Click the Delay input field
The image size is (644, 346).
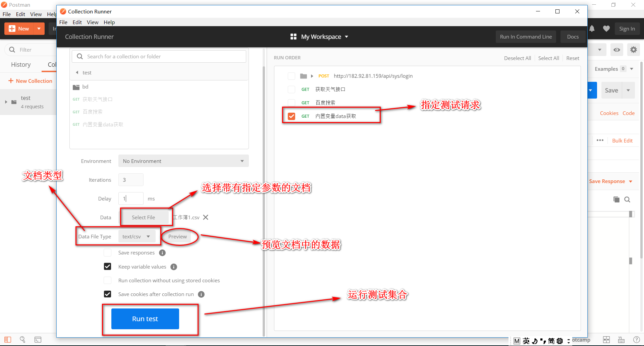coord(131,198)
